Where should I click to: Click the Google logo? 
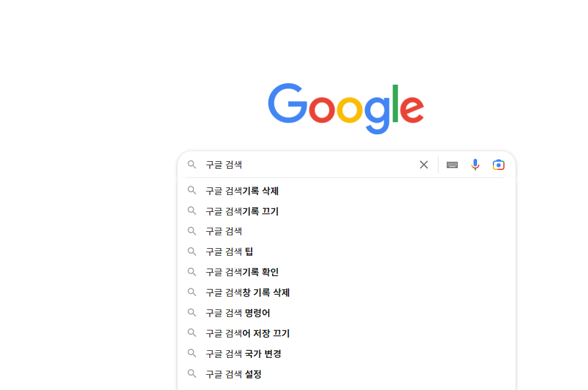click(346, 109)
